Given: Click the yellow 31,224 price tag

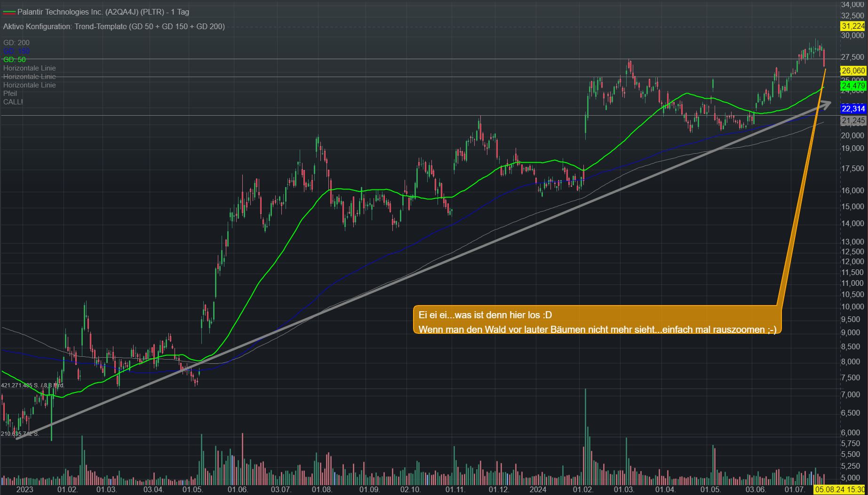Looking at the screenshot, I should (853, 26).
